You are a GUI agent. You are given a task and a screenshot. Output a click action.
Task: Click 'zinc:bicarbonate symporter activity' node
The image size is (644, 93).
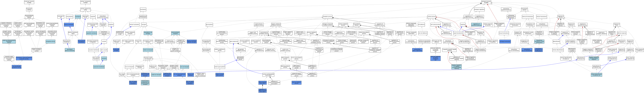[17, 67]
